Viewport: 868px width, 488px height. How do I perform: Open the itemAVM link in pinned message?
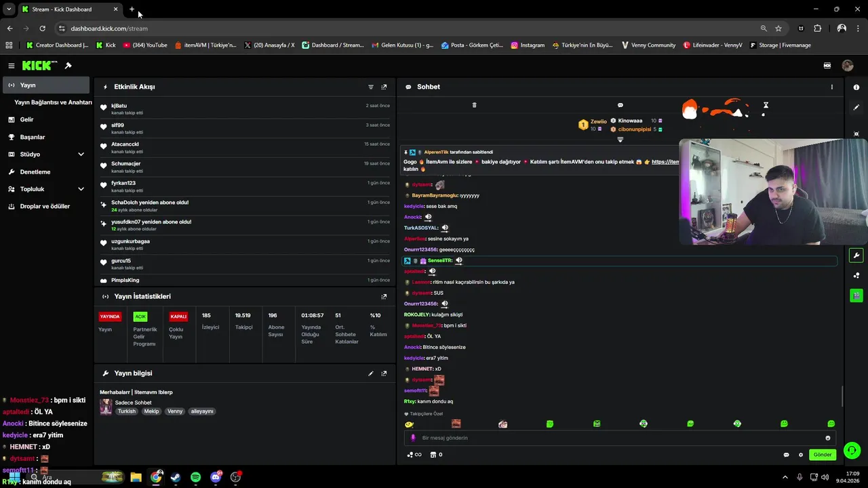(665, 162)
